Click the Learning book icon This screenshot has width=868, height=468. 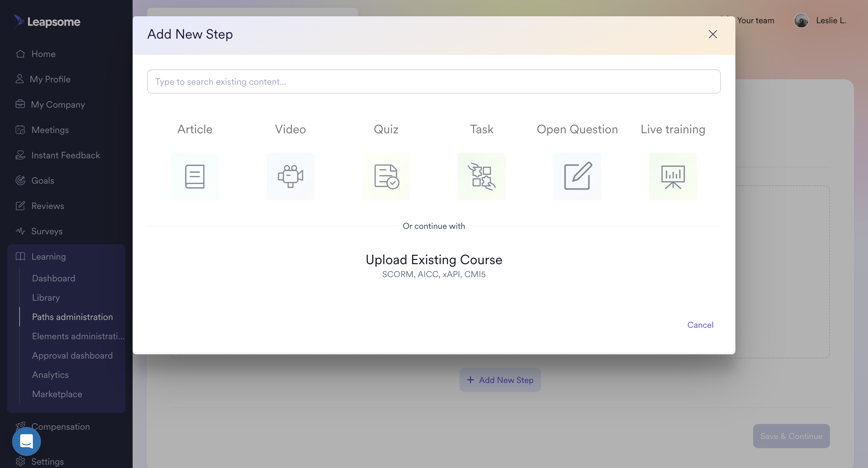point(20,256)
